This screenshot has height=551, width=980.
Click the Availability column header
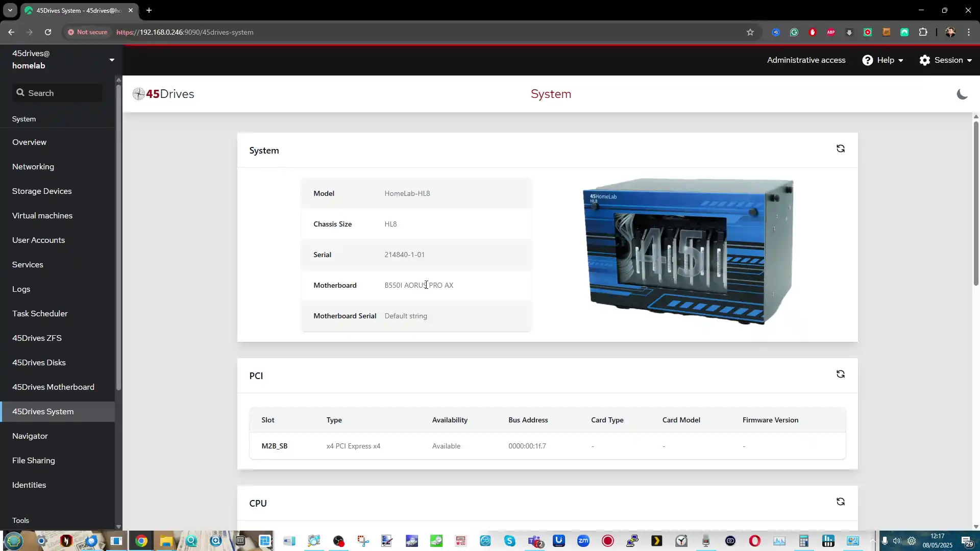(x=450, y=420)
